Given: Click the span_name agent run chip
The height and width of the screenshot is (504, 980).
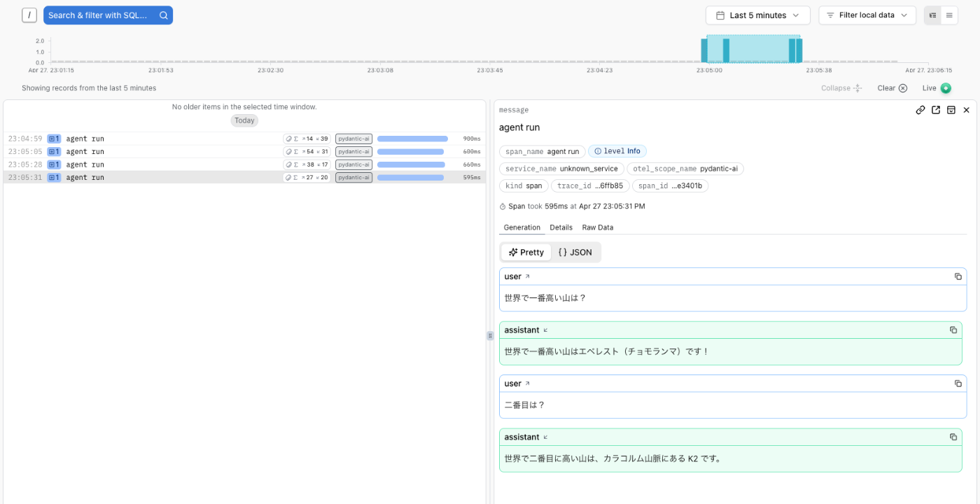Looking at the screenshot, I should (x=542, y=151).
